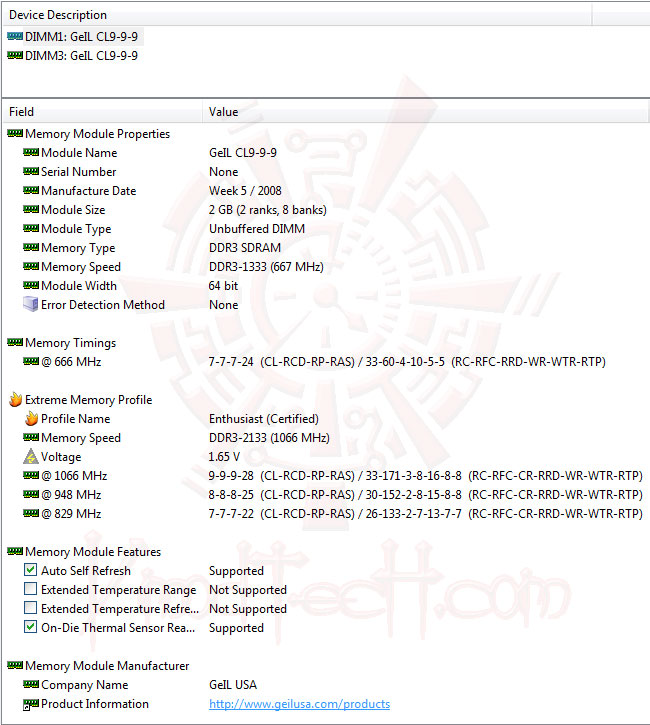
Task: Select the 'DDR3-1333 (667 MHz)' value
Action: click(x=266, y=267)
